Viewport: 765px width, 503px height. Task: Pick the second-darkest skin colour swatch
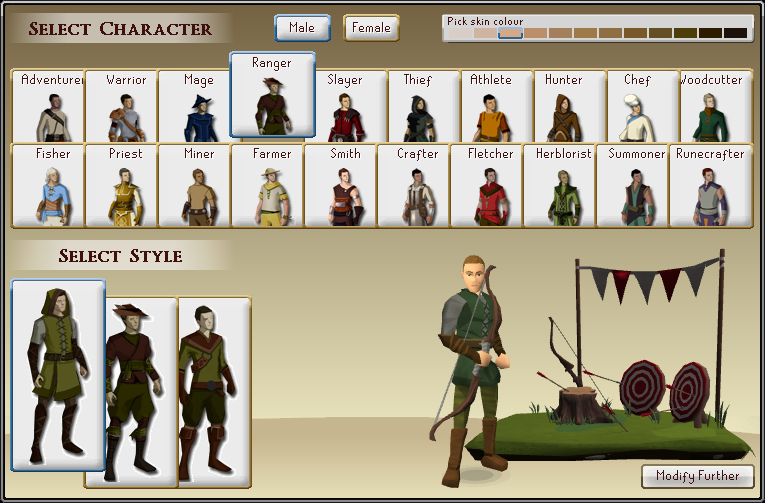pos(710,33)
